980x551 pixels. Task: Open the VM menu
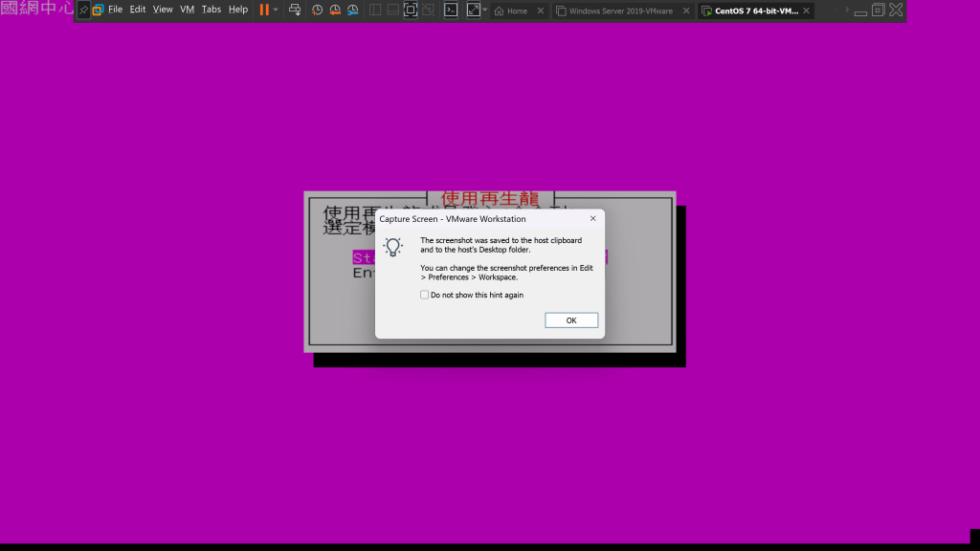click(x=187, y=10)
